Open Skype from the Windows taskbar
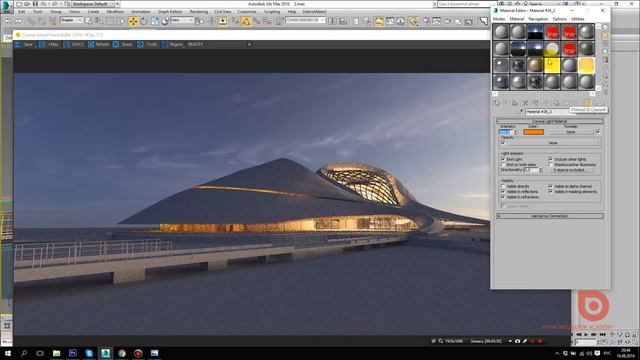 pos(89,353)
